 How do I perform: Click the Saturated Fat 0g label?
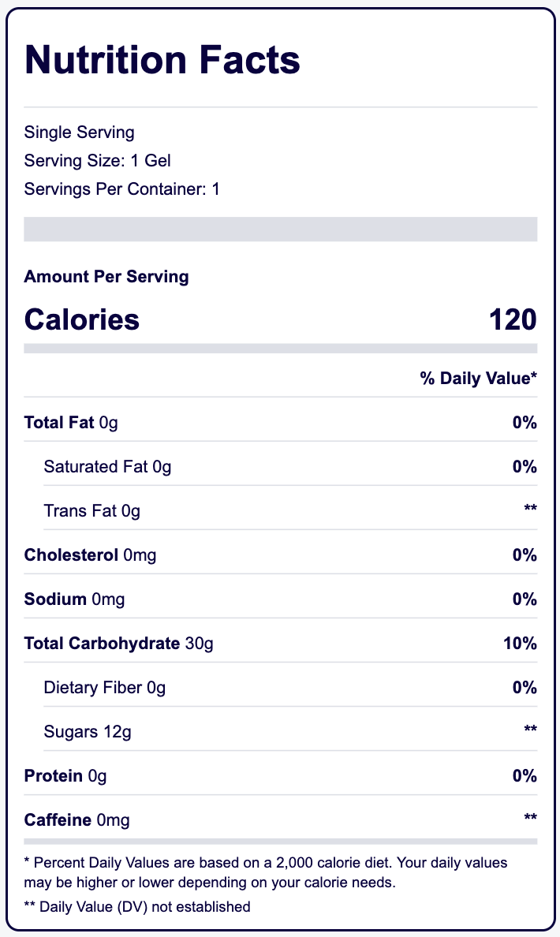(x=107, y=467)
